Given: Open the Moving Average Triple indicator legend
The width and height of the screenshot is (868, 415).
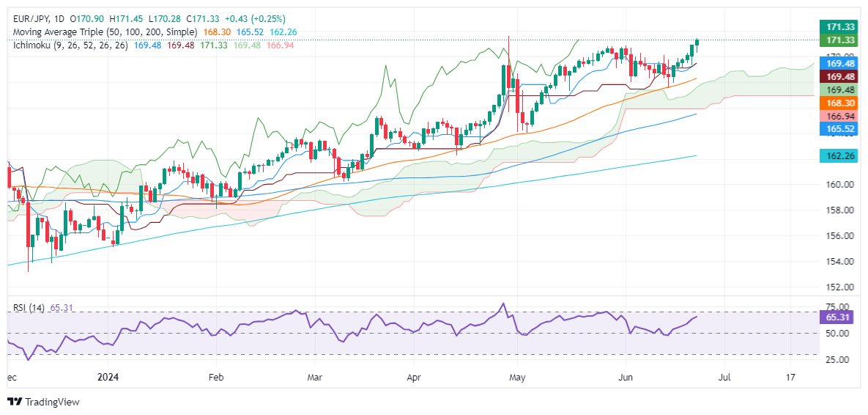Looking at the screenshot, I should point(104,32).
